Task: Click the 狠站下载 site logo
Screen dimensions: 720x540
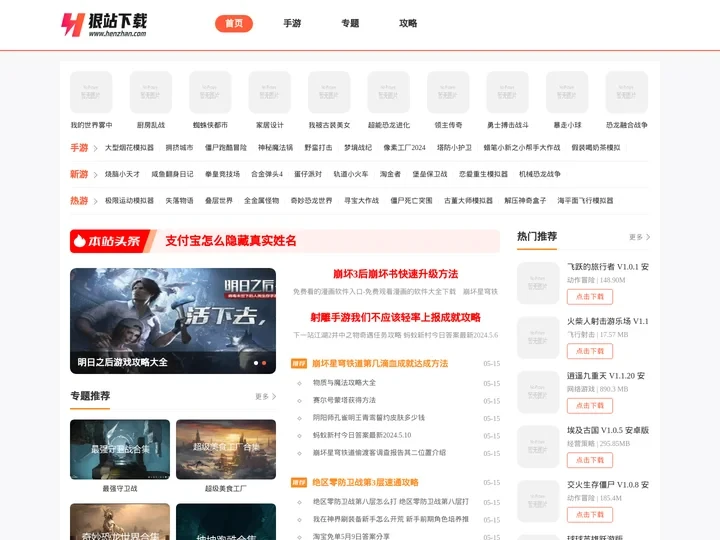Action: pos(104,25)
